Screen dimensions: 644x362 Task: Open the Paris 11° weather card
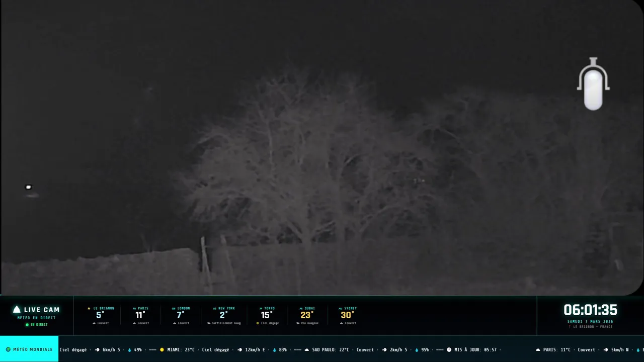point(140,316)
